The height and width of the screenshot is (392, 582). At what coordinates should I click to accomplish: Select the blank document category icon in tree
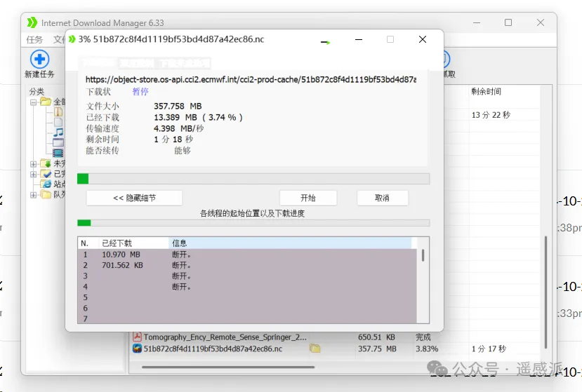coord(58,122)
